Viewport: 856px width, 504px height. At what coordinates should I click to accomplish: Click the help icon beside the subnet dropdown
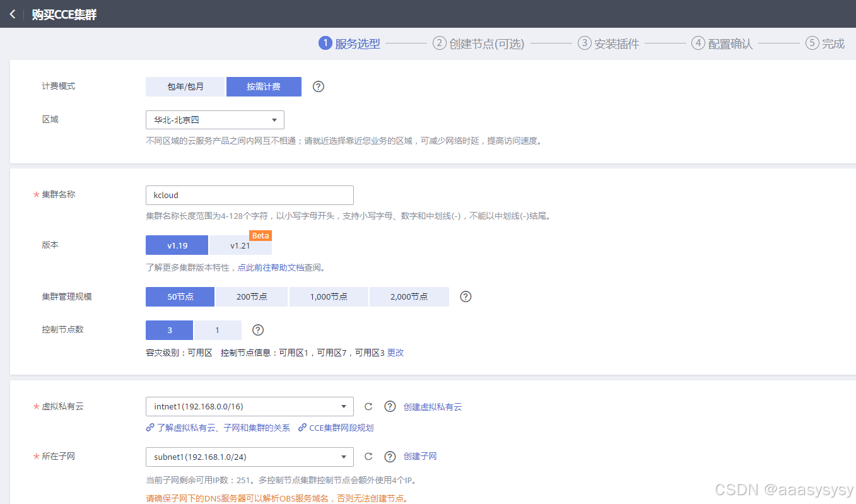pyautogui.click(x=389, y=456)
